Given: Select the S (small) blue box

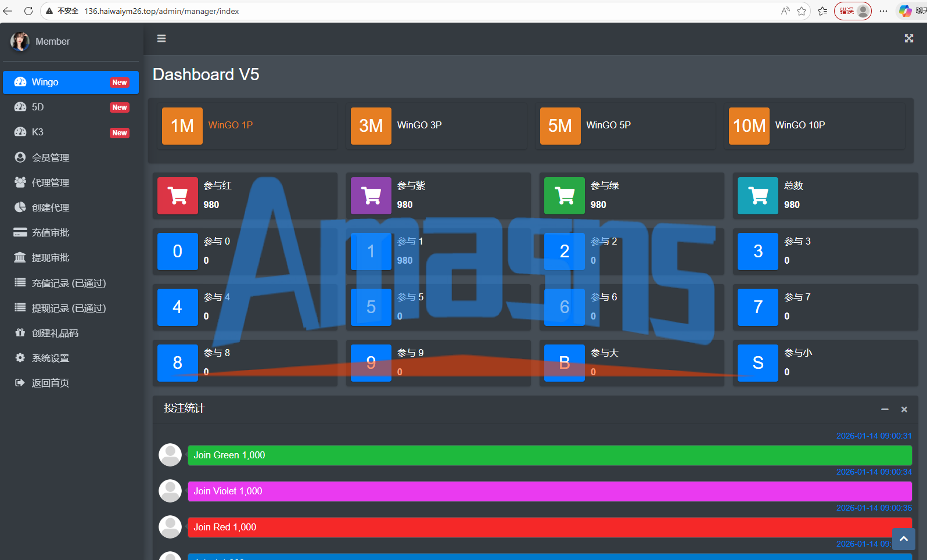Looking at the screenshot, I should coord(758,362).
